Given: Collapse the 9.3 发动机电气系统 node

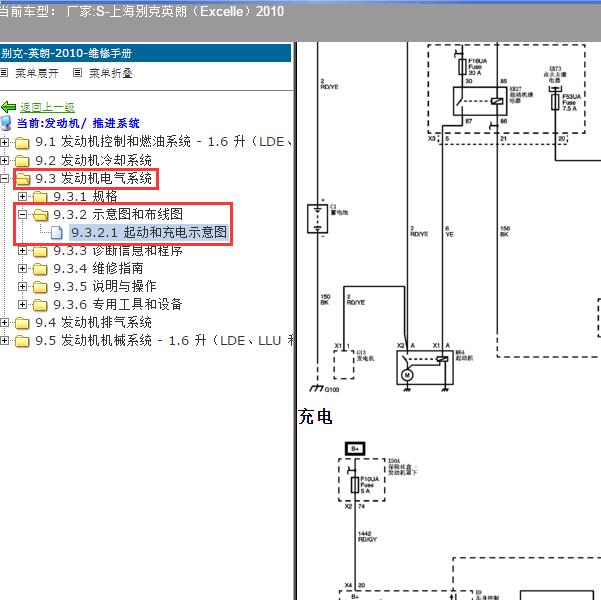Looking at the screenshot, I should [x=4, y=178].
